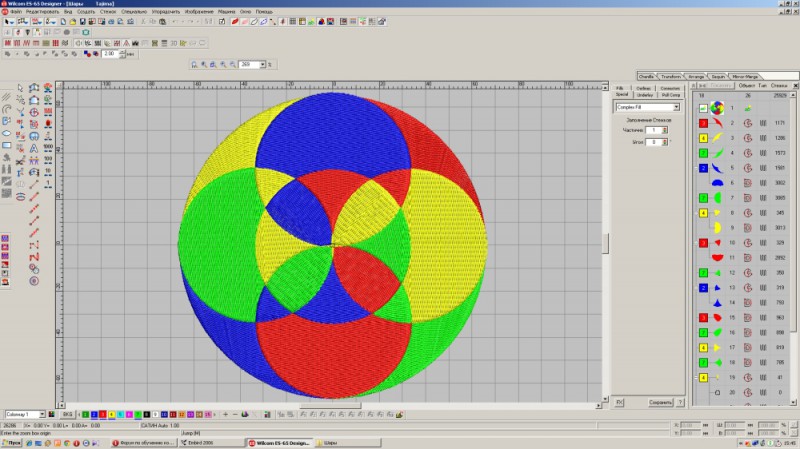Click the BKG background button in color bar

point(68,414)
